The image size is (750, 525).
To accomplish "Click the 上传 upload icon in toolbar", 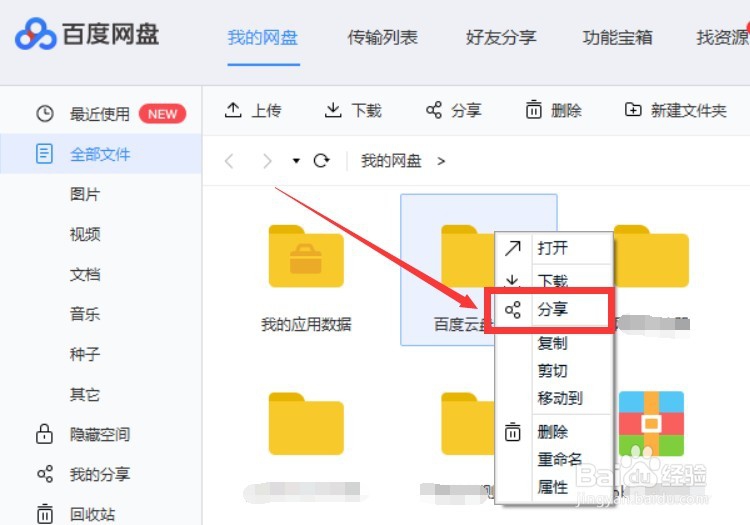I will (233, 110).
